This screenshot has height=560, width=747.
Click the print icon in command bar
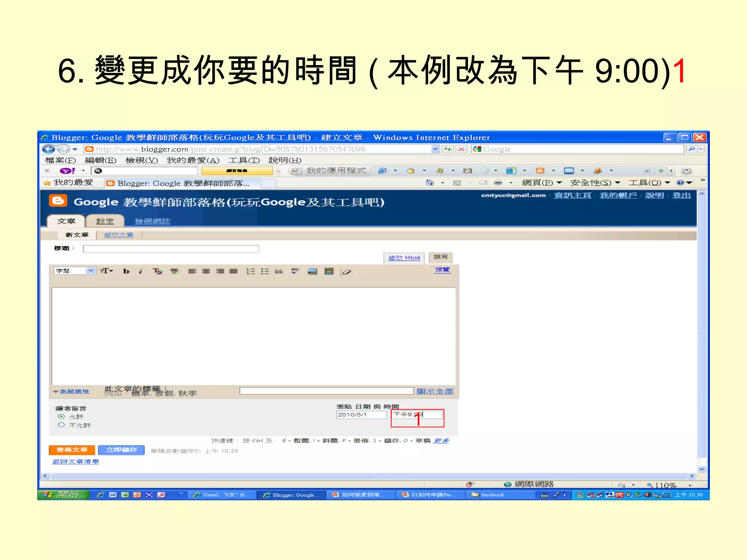[x=498, y=182]
